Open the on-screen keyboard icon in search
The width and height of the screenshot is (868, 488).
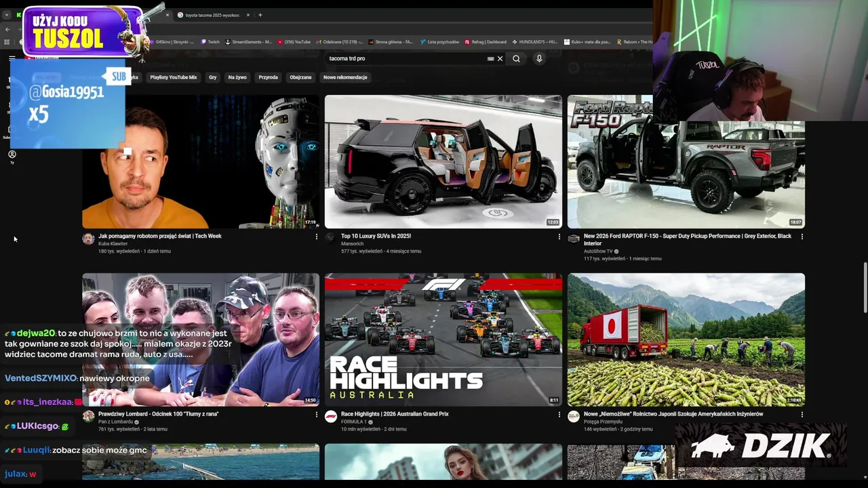pos(490,58)
